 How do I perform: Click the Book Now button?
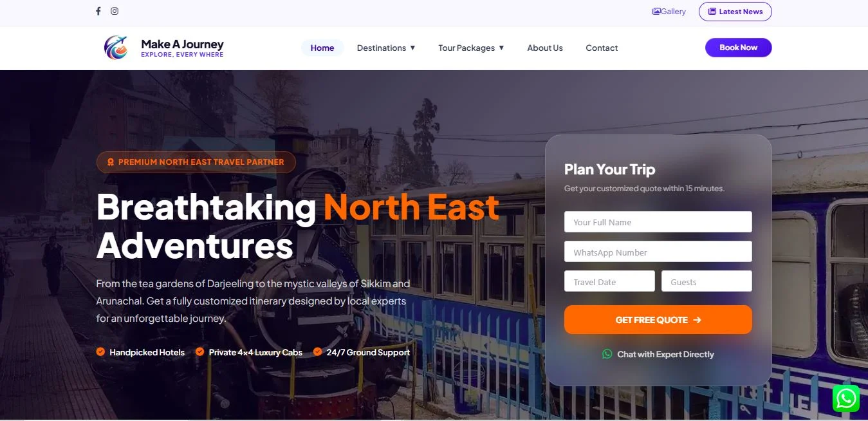[738, 48]
